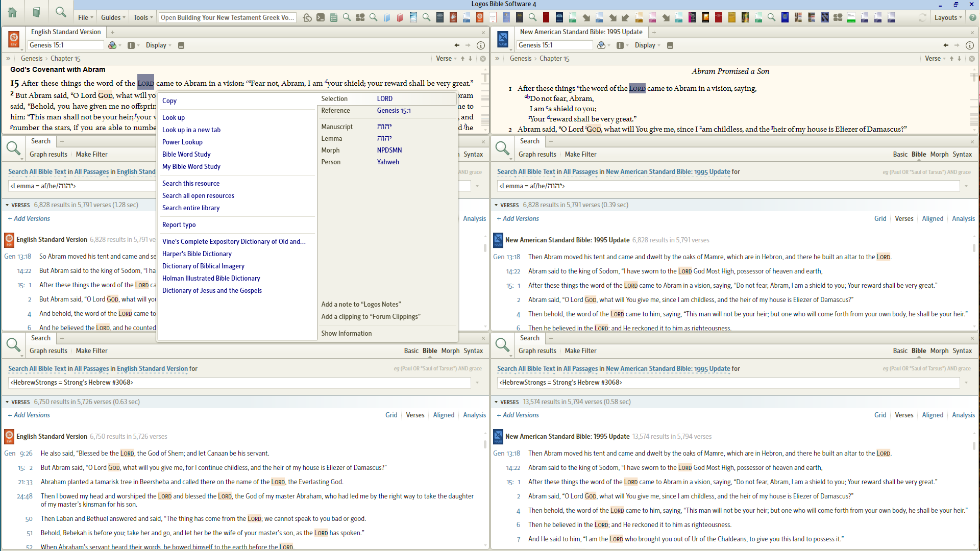Open Display dropdown in NASB panel

click(647, 45)
